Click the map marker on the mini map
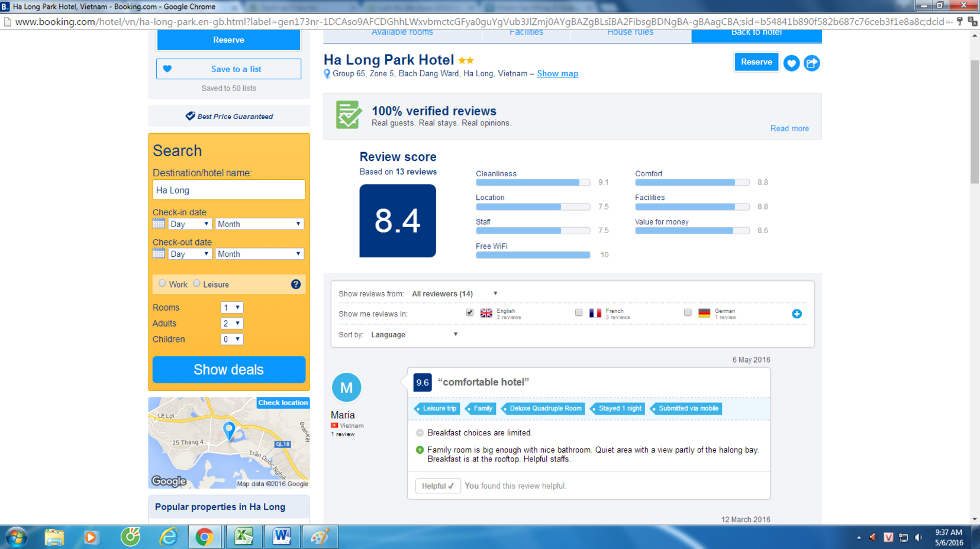Screen dimensions: 980x549 tap(229, 431)
